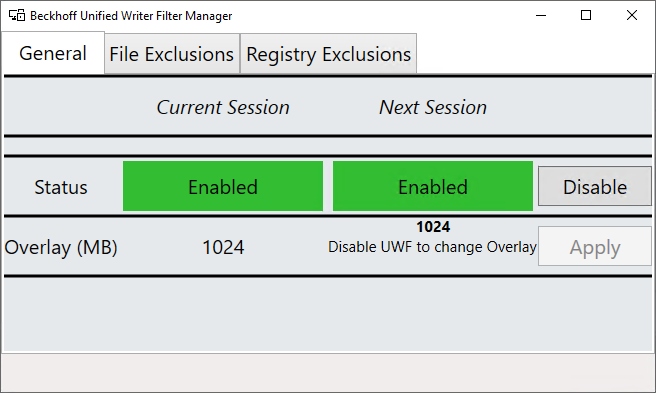
Task: Click the 'Disable UWF to change Overlay' message
Action: coord(432,247)
